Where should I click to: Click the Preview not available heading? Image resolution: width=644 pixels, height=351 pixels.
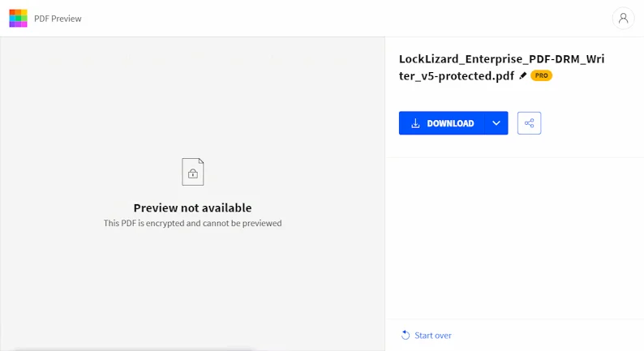tap(192, 208)
